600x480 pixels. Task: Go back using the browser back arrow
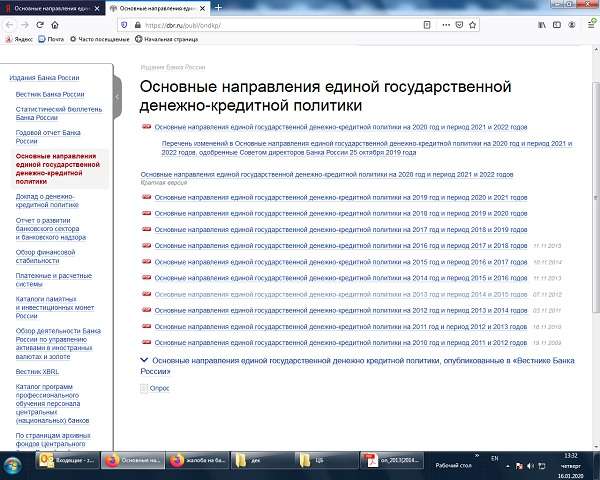point(10,25)
